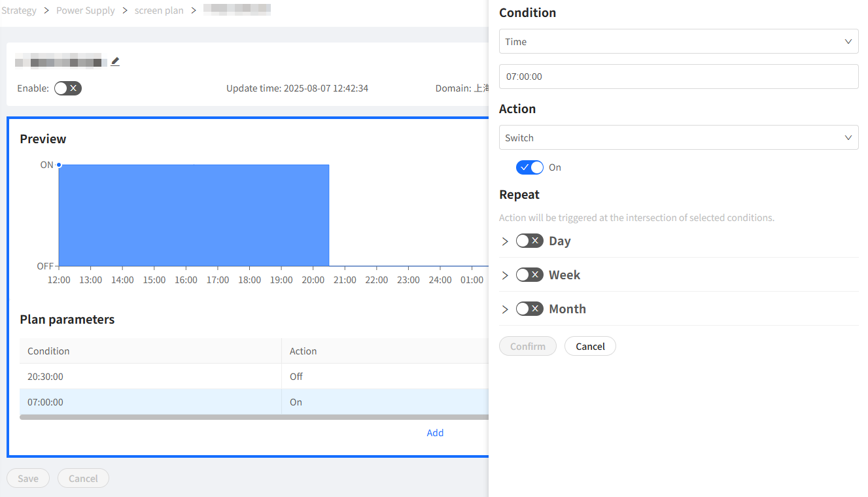Image resolution: width=868 pixels, height=497 pixels.
Task: Click the pencil edit icon beside plan name
Action: [115, 62]
